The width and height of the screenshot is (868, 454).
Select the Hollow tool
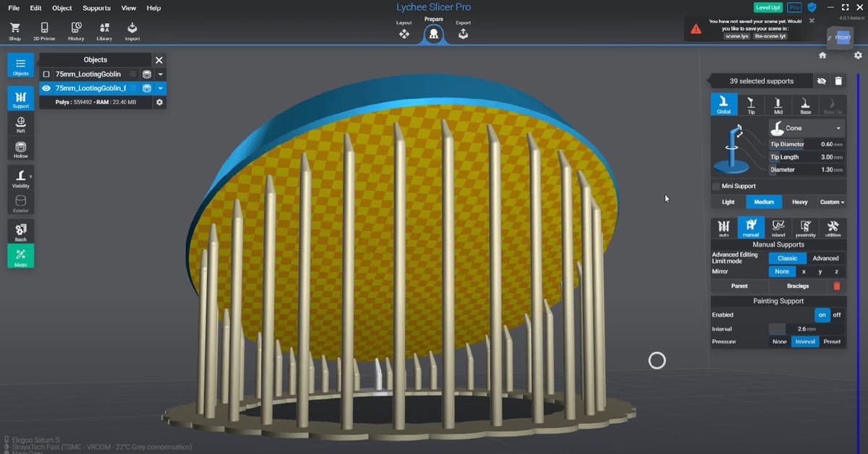pos(21,149)
